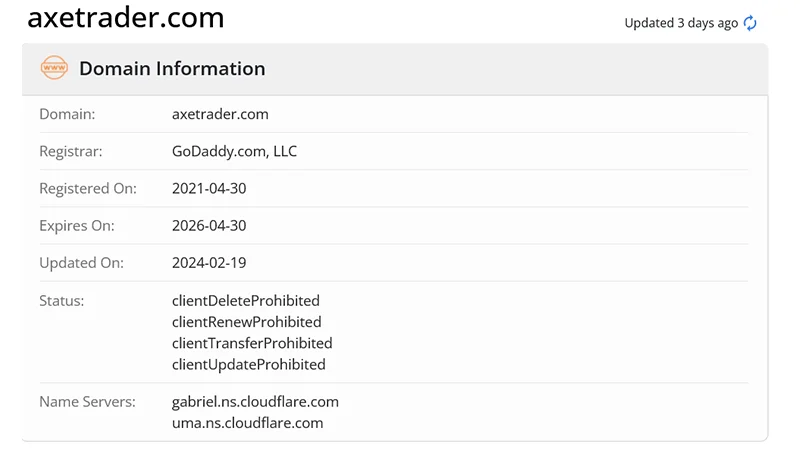
Task: Click the refresh icon beside Updated 3 days ago
Action: point(750,23)
